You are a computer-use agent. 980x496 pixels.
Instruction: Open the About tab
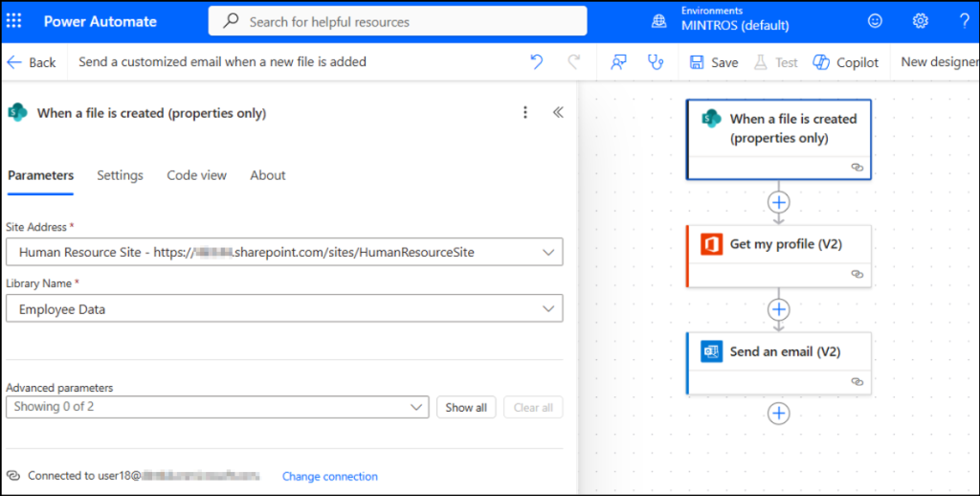[268, 176]
